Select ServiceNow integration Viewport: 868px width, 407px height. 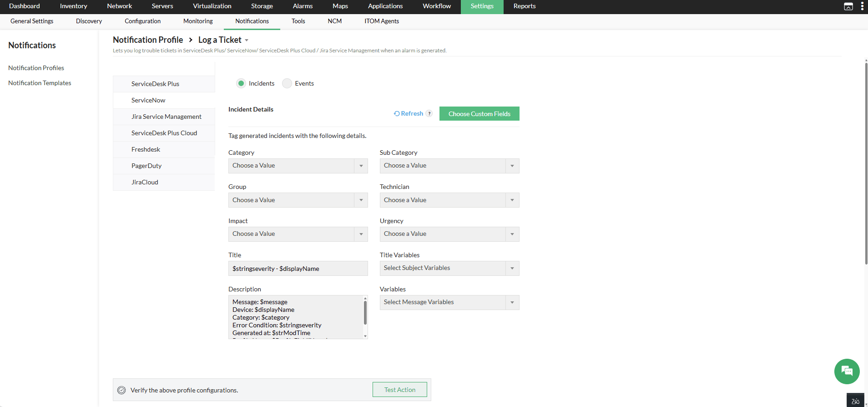(x=164, y=100)
